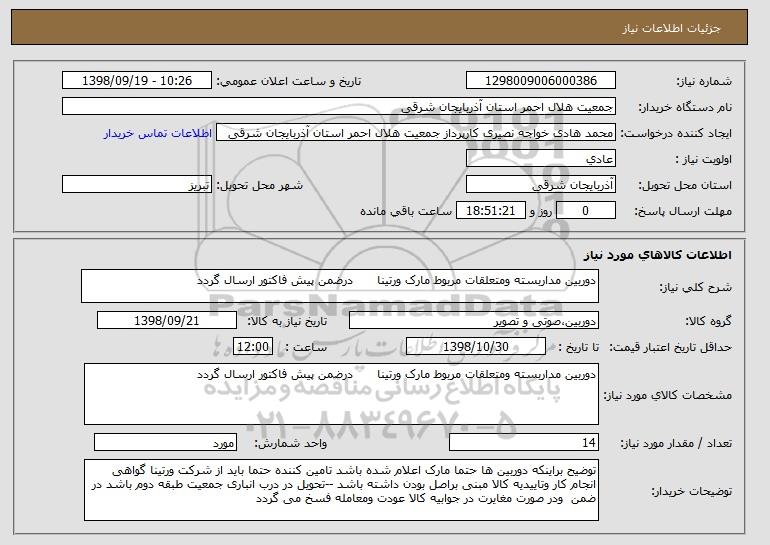770x545 pixels.
Task: Click the priority field عادی
Action: point(541,159)
